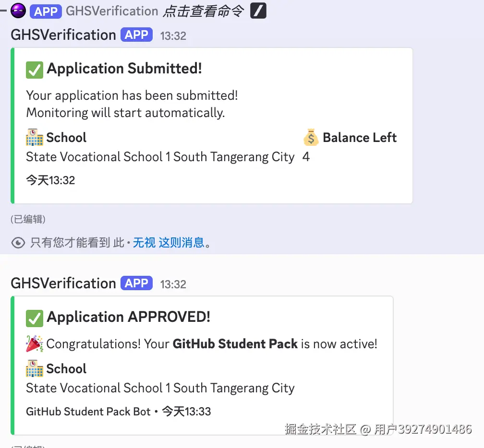The width and height of the screenshot is (484, 448).
Task: Click 'Monitoring will start automatically.' text
Action: pos(125,113)
